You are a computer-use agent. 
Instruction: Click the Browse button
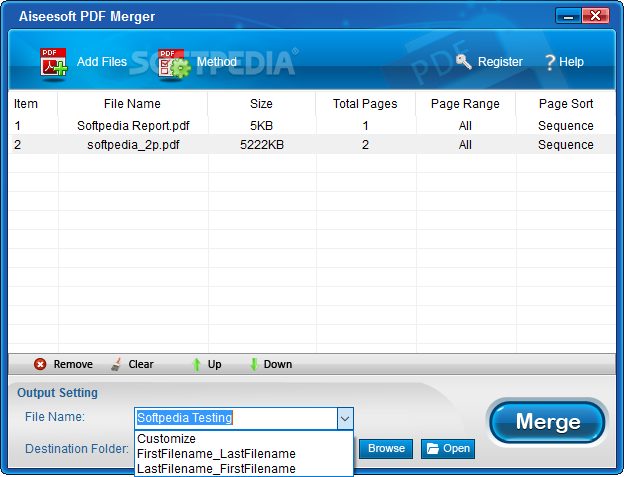(x=386, y=448)
